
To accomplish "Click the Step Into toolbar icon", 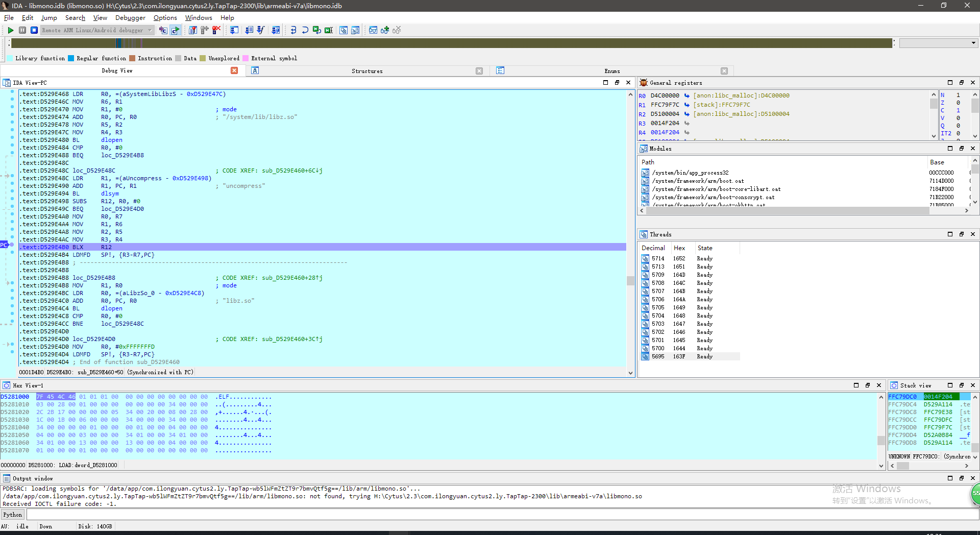I will (293, 30).
